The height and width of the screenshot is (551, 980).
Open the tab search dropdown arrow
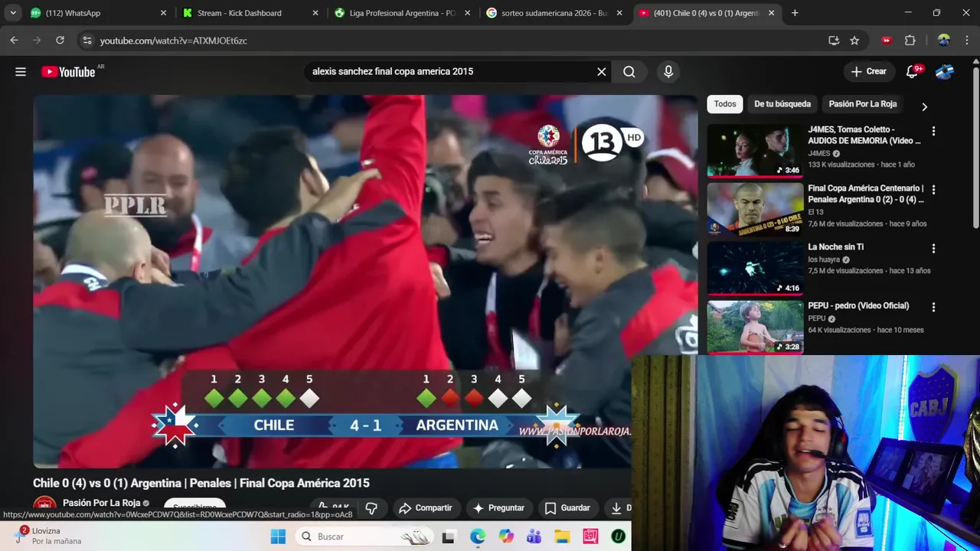pos(13,13)
